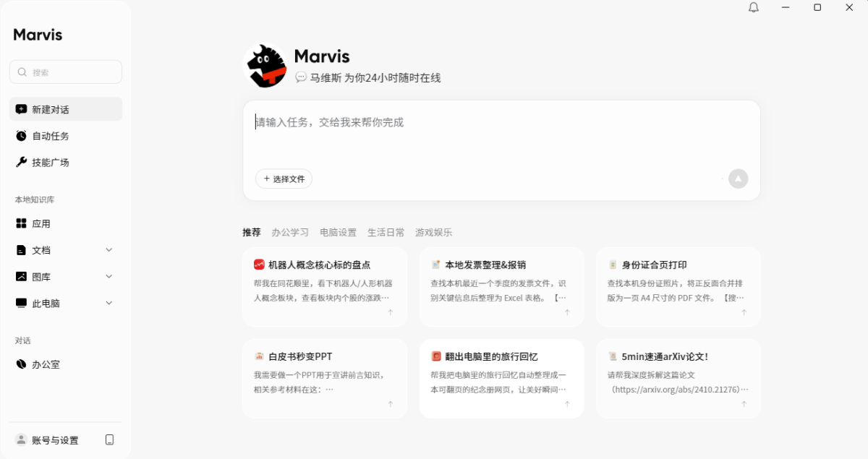Switch to the 游戏娱乐 tab
The image size is (868, 459).
click(434, 232)
